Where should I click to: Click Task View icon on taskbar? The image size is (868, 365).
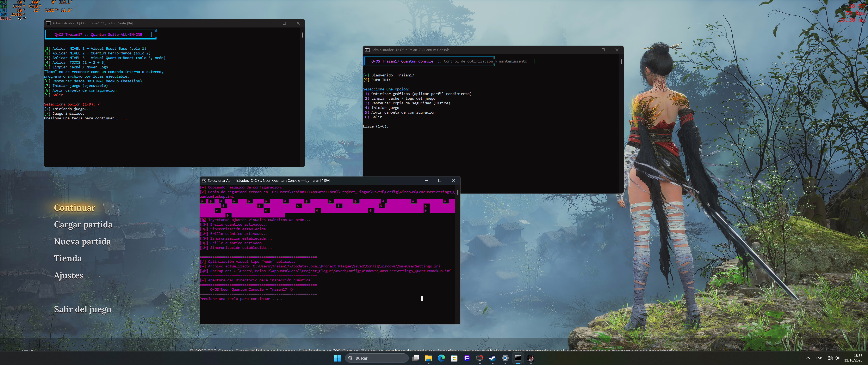[416, 358]
